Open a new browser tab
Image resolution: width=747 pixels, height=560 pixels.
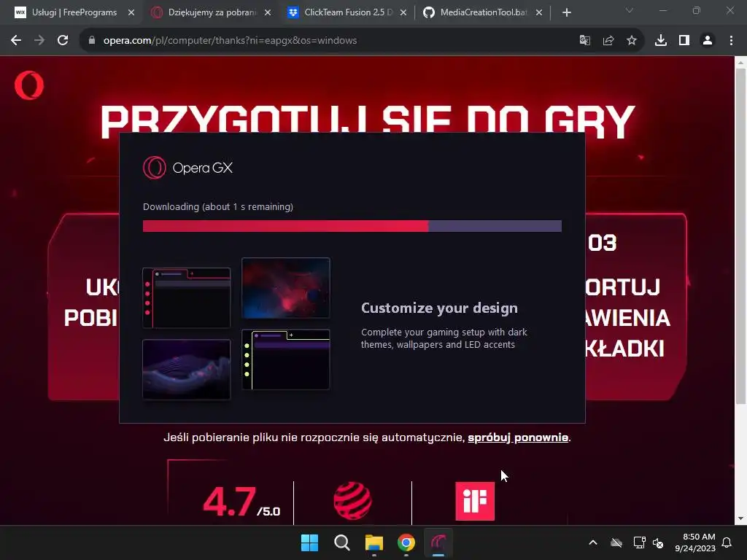[x=566, y=12]
